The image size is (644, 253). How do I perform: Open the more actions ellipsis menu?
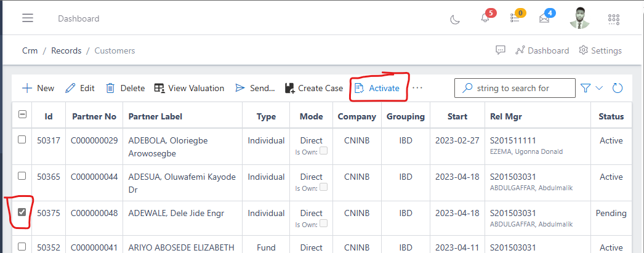417,88
